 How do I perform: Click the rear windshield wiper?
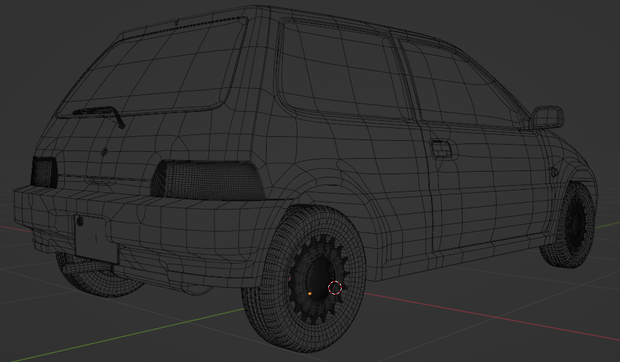click(x=100, y=115)
